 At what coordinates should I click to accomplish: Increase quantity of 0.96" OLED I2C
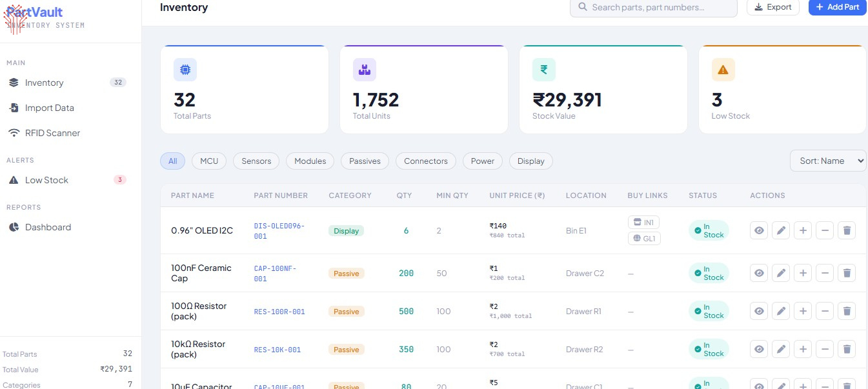803,230
